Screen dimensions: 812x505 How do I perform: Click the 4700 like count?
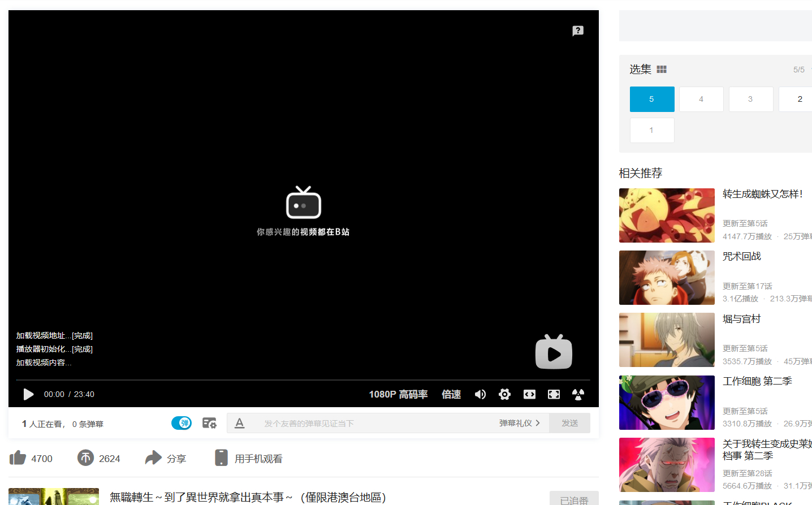42,459
